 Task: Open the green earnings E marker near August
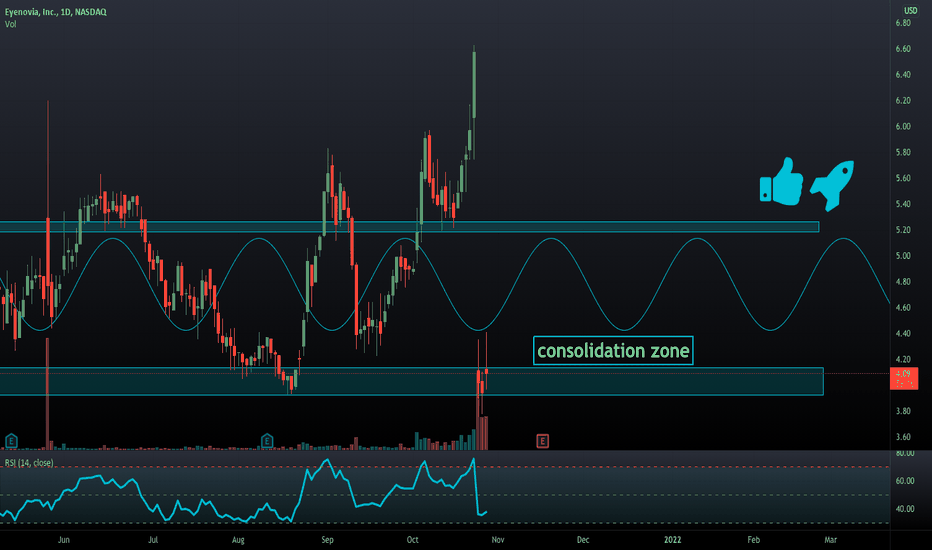point(267,441)
